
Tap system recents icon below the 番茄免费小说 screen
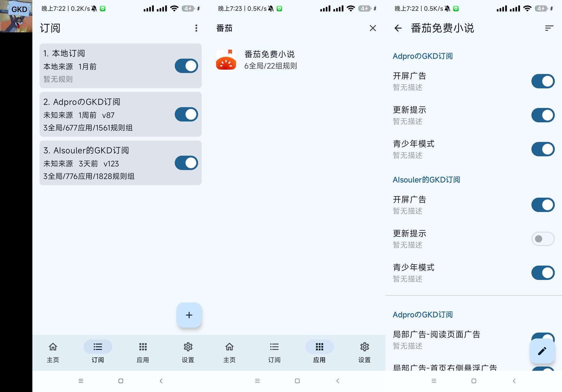[434, 381]
